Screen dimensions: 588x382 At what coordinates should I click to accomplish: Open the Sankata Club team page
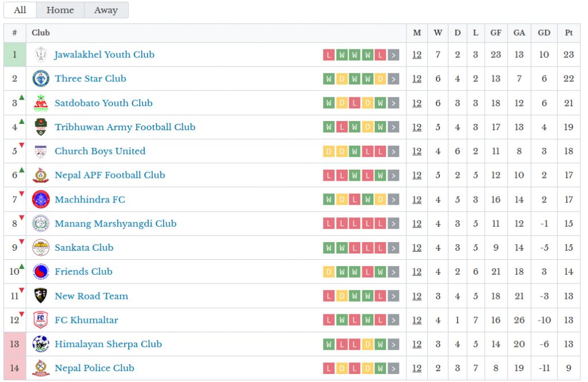pyautogui.click(x=84, y=248)
